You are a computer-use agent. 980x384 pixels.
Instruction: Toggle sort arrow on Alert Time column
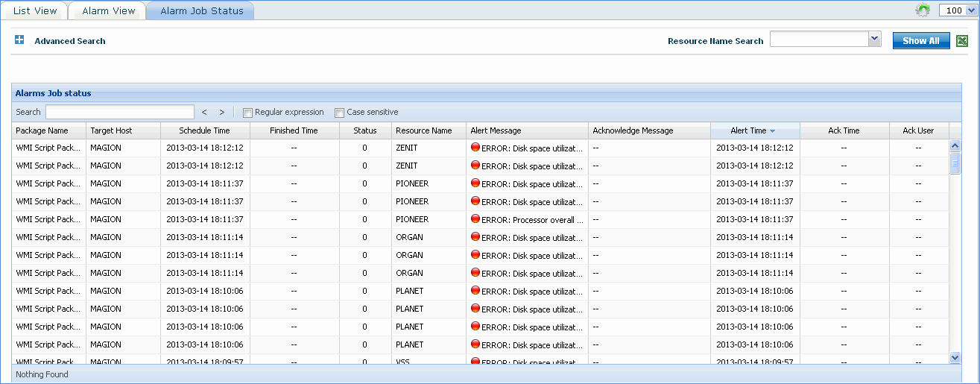point(772,131)
